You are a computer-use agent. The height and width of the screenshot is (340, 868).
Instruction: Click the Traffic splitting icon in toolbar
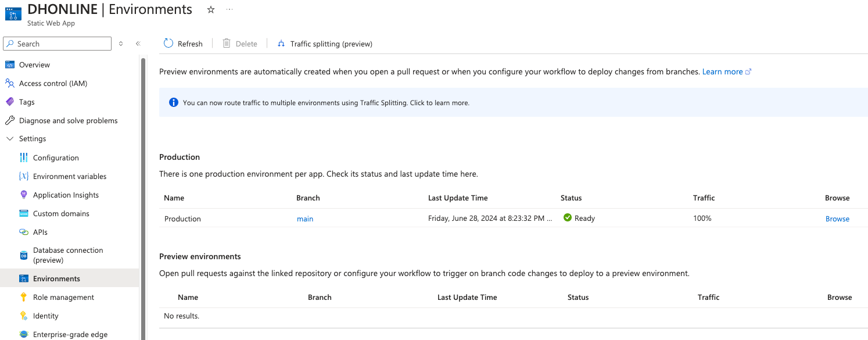point(281,44)
